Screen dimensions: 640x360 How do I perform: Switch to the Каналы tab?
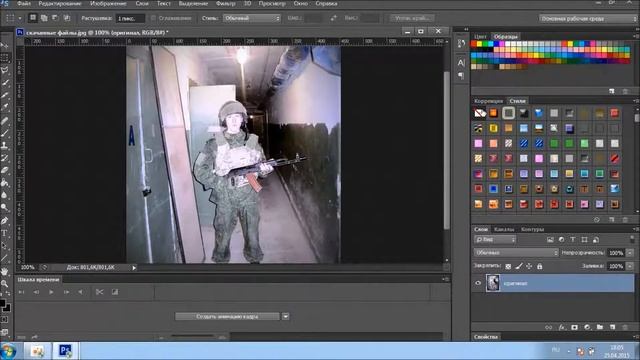coord(504,229)
